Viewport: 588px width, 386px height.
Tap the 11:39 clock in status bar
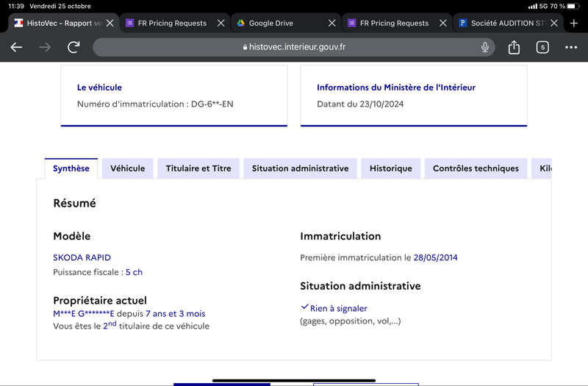(x=16, y=6)
